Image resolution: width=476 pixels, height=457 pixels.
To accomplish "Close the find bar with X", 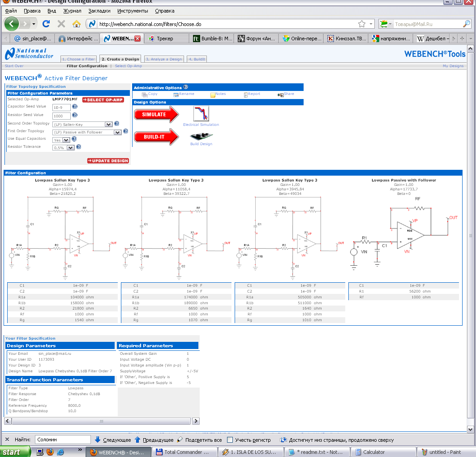I will click(x=7, y=440).
